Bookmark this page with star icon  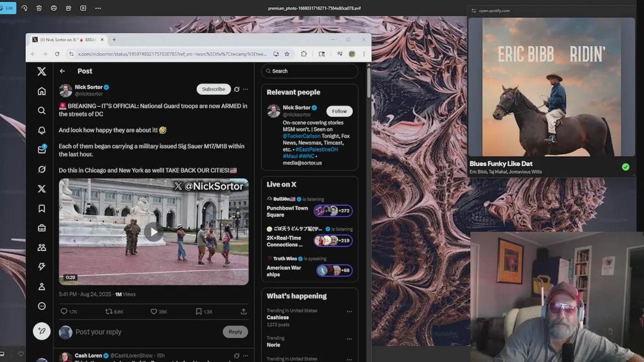tap(287, 54)
